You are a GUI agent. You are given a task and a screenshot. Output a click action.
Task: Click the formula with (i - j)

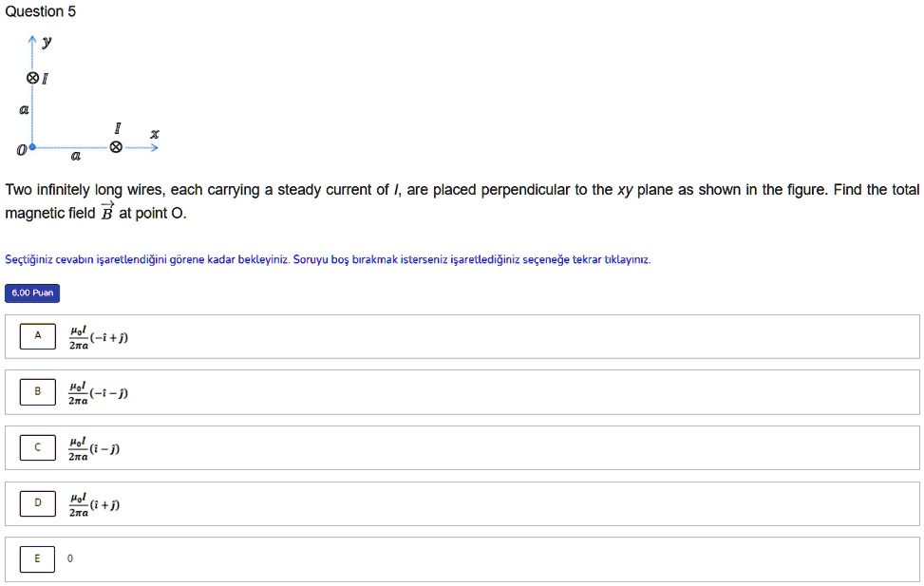(93, 448)
